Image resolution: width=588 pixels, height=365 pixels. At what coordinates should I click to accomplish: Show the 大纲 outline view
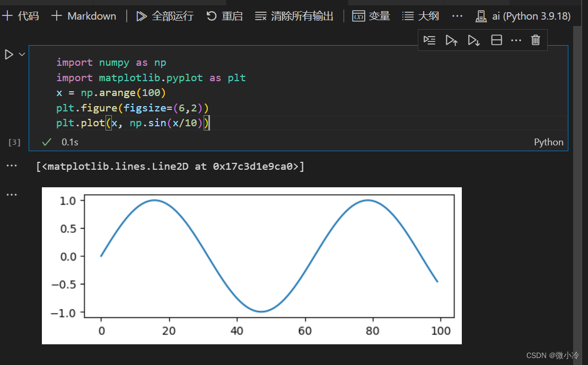click(420, 16)
